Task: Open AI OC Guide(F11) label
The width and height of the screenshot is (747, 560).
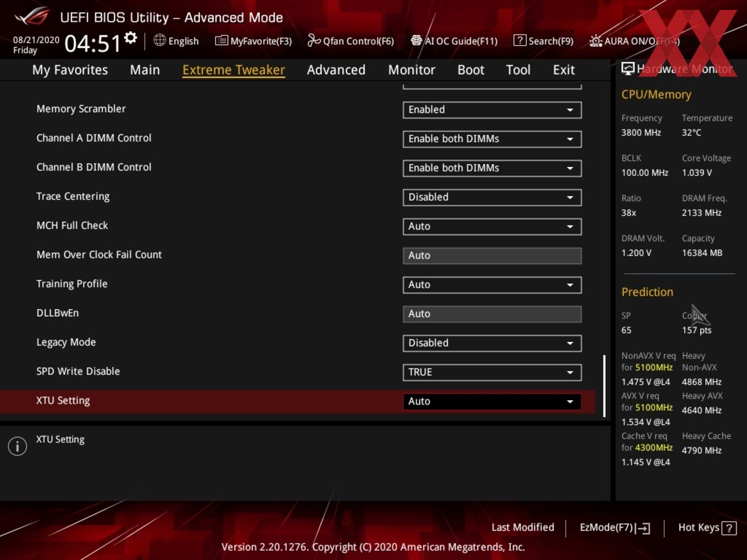Action: tap(461, 41)
